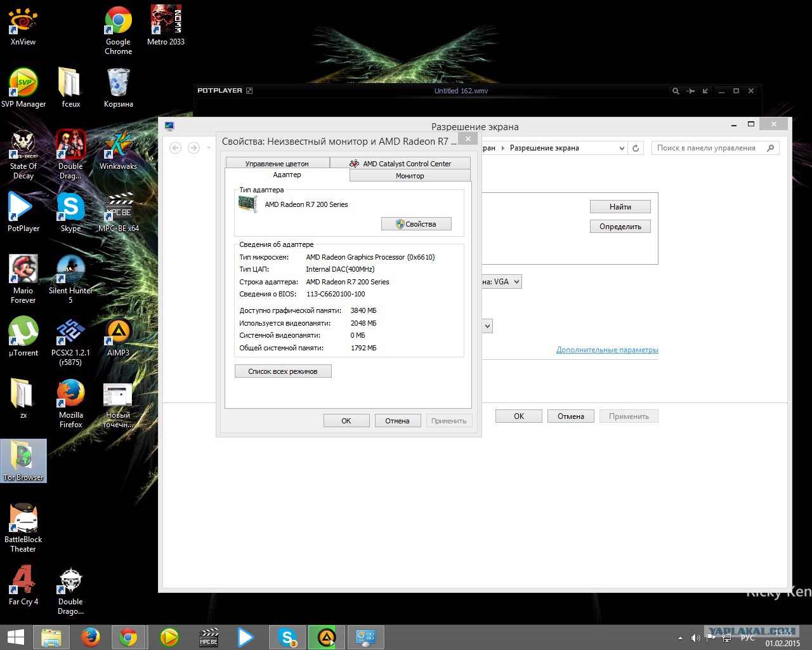This screenshot has height=650, width=812.
Task: Click the Разрешение экрана breadcrumb in address bar
Action: coord(544,148)
